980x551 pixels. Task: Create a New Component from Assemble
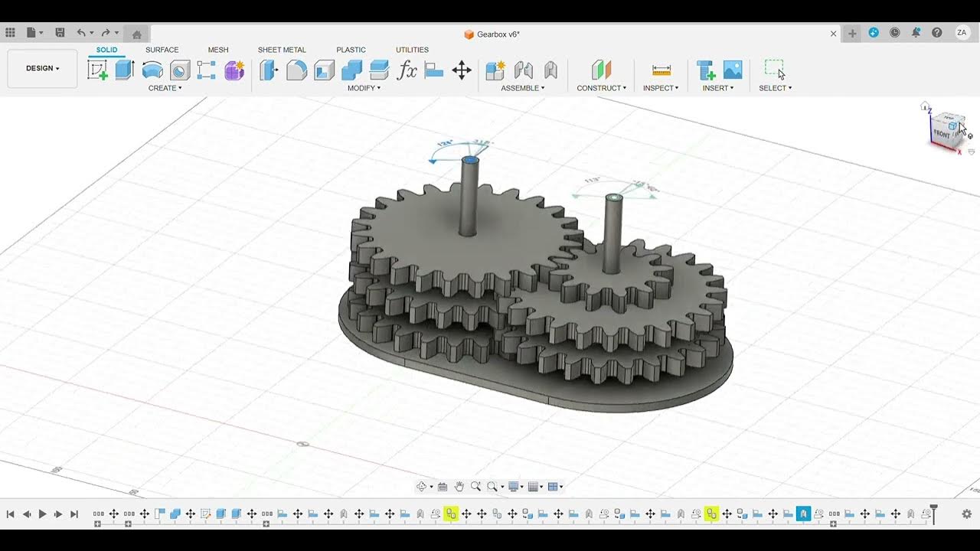(x=495, y=70)
